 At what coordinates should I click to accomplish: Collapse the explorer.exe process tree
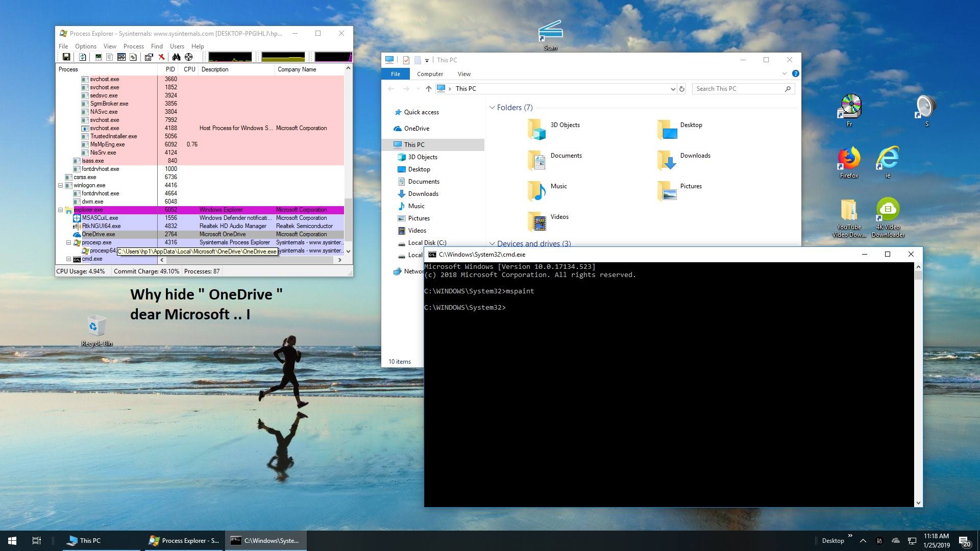coord(60,210)
